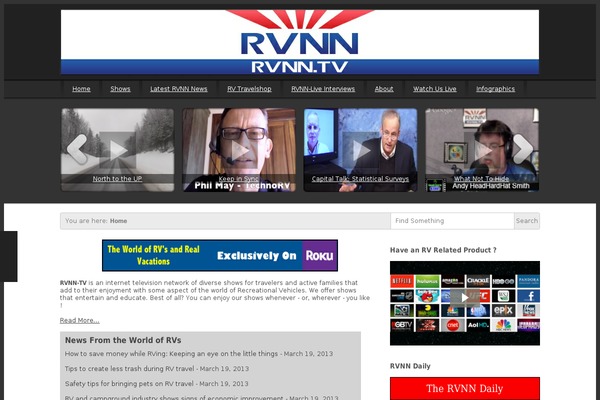Click the Search button

(527, 221)
